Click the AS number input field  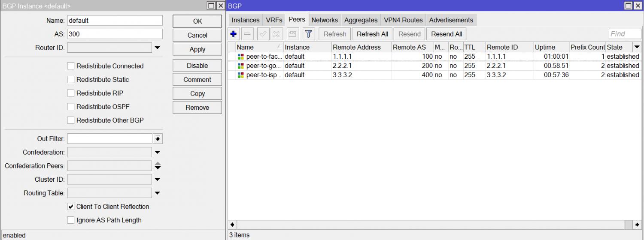click(115, 34)
